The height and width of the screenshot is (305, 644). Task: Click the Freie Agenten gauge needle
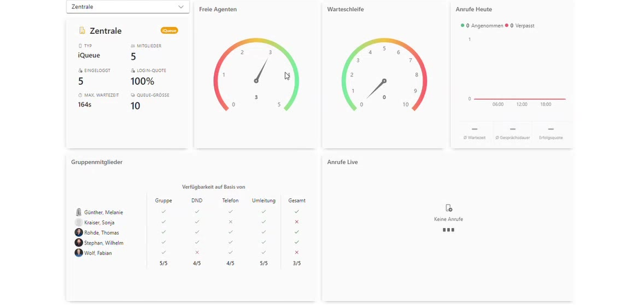[x=261, y=70]
